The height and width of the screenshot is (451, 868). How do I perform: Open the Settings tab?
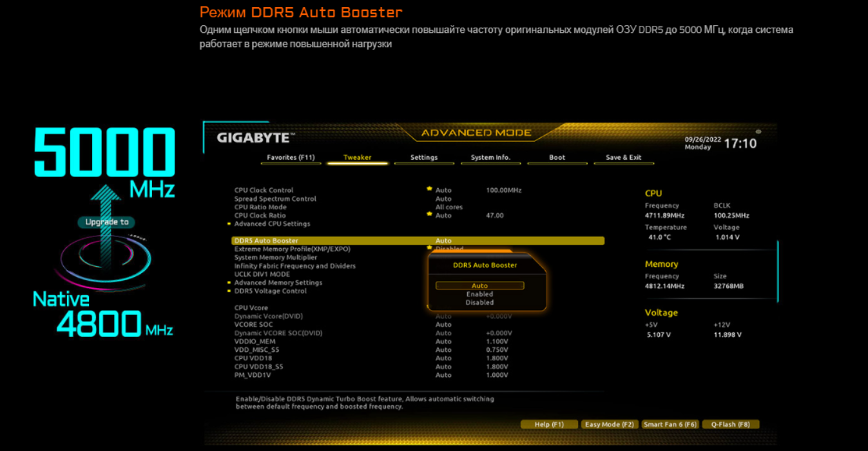pyautogui.click(x=424, y=157)
